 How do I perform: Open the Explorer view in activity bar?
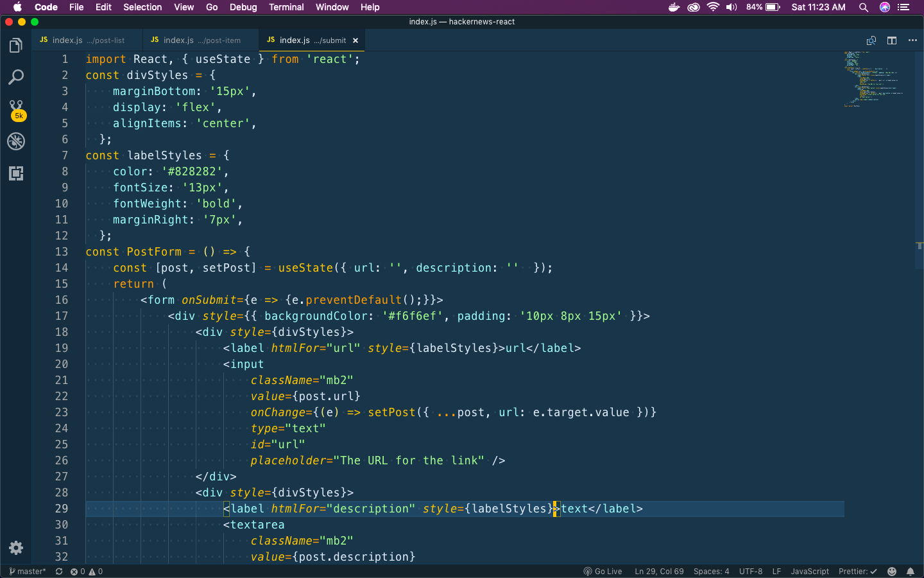tap(16, 46)
